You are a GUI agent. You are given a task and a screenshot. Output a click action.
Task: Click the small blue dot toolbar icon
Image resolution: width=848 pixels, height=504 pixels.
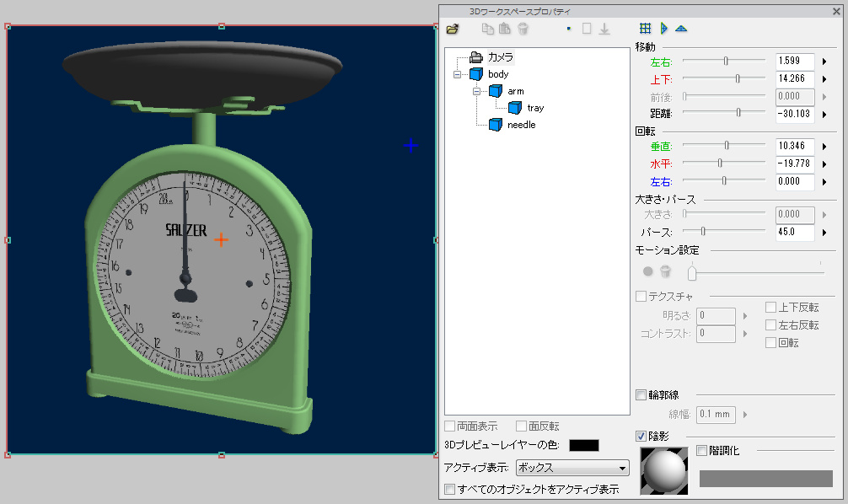[x=569, y=29]
